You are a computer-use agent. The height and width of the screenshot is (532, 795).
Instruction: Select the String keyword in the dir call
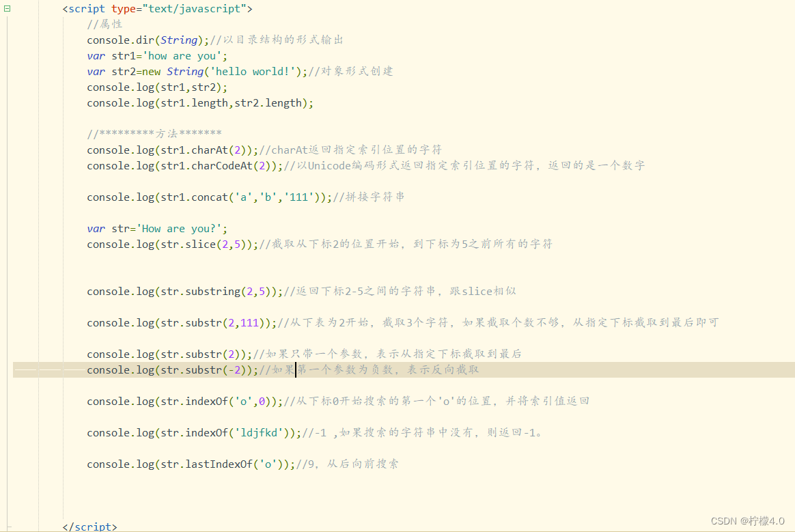click(x=179, y=40)
